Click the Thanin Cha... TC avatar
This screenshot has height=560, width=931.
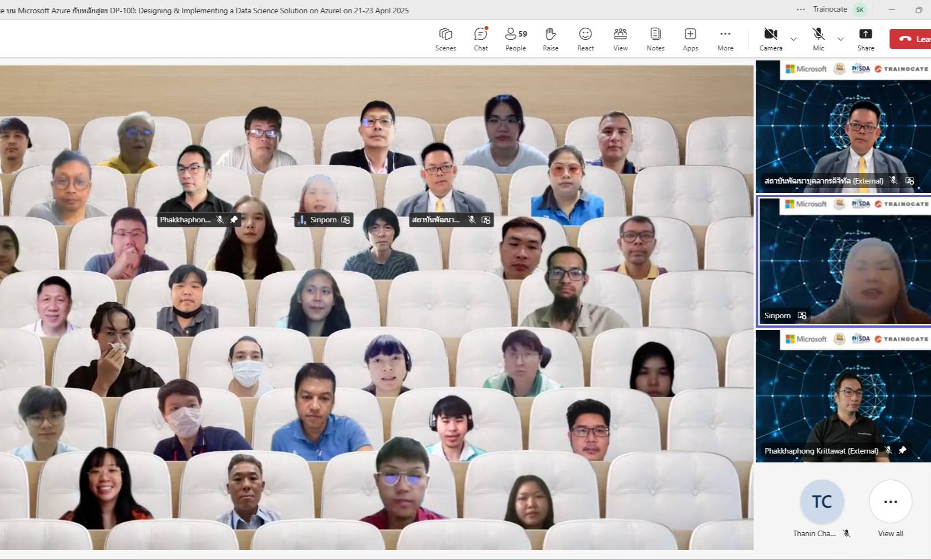point(822,502)
